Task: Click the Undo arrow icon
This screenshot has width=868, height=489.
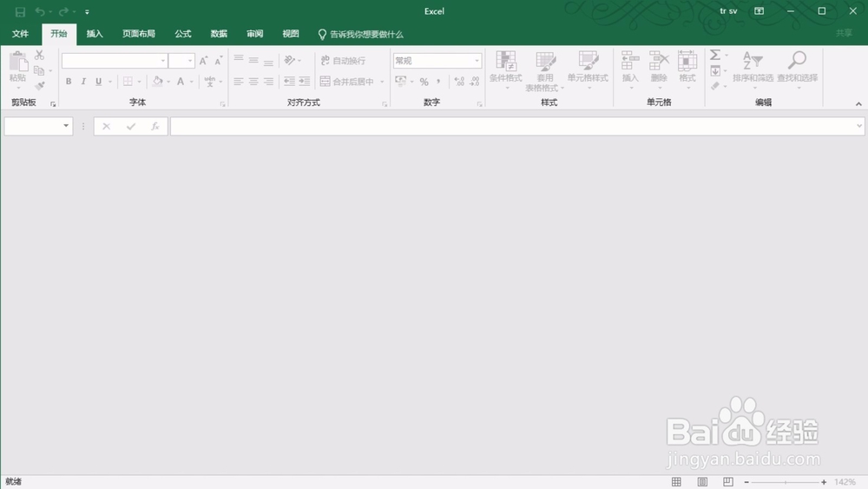Action: coord(40,11)
